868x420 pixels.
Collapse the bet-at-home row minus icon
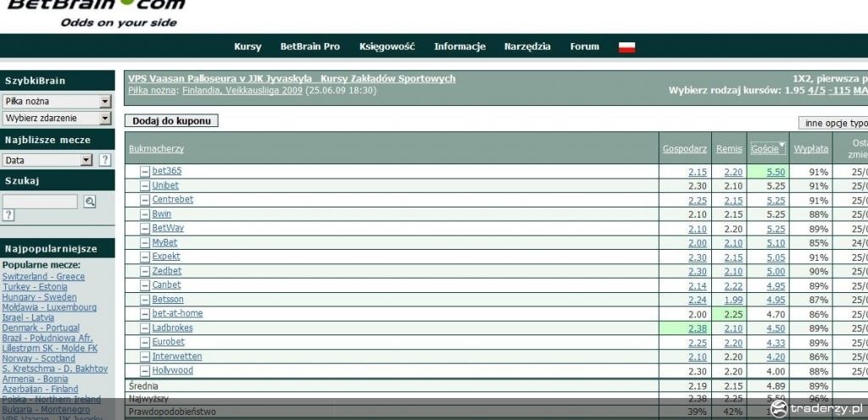tap(145, 314)
